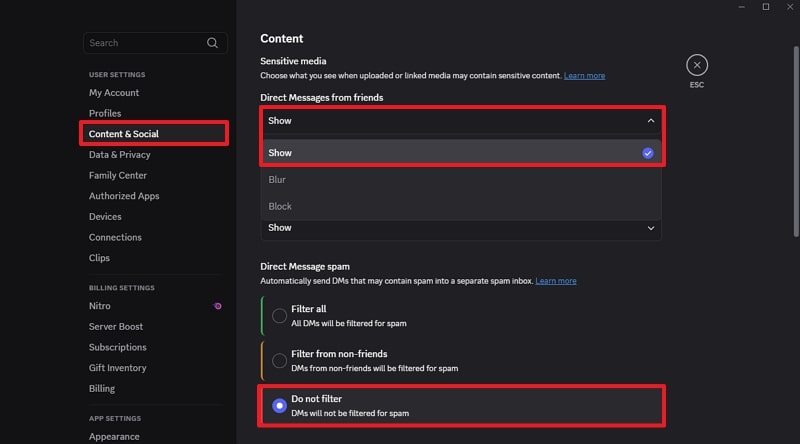Select the Filter all radio button

279,316
